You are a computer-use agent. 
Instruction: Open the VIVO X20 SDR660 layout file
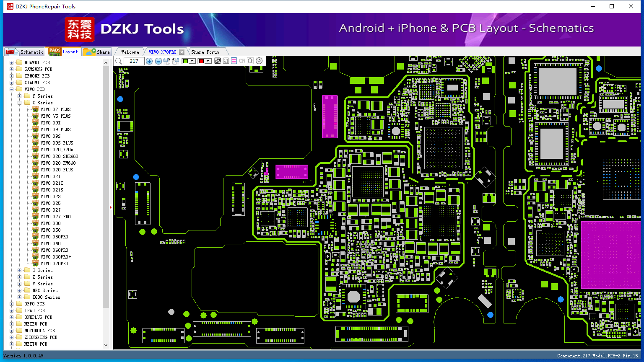[59, 156]
